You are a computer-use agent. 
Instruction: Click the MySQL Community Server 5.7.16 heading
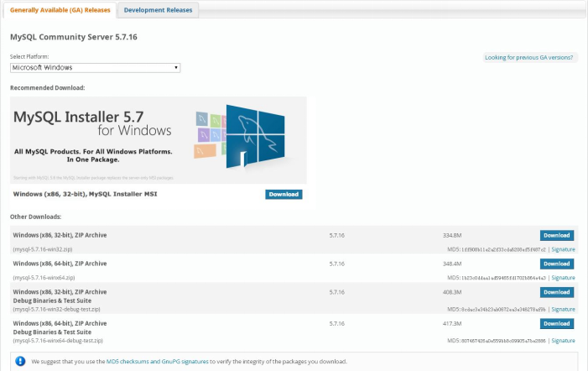(x=74, y=37)
